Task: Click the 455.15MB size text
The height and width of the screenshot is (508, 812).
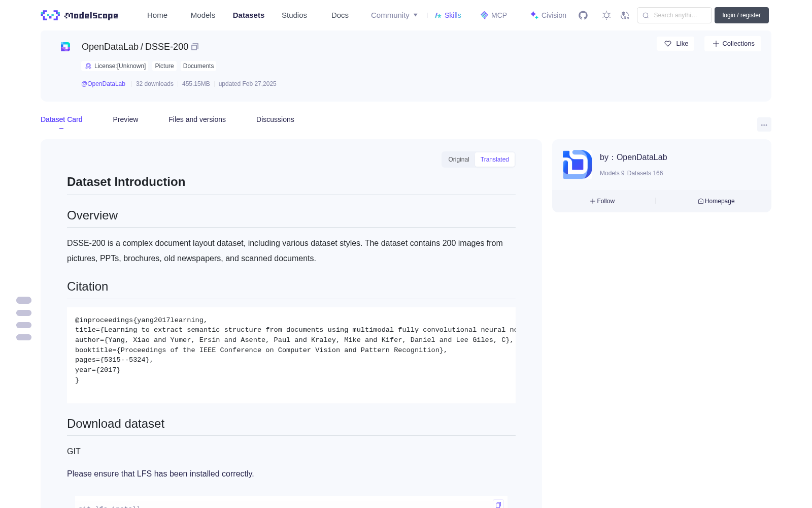Action: pyautogui.click(x=196, y=84)
